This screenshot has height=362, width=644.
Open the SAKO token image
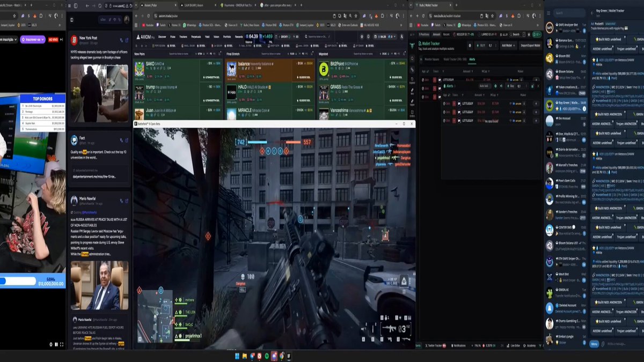point(139,68)
